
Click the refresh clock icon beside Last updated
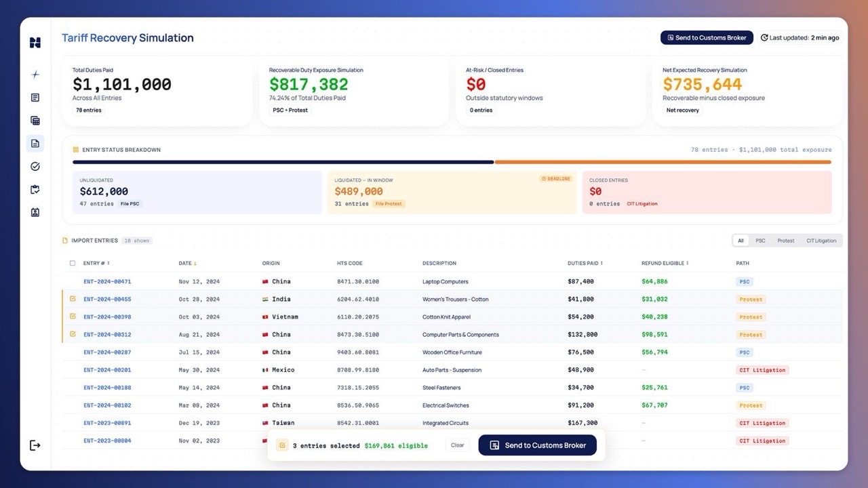click(764, 38)
